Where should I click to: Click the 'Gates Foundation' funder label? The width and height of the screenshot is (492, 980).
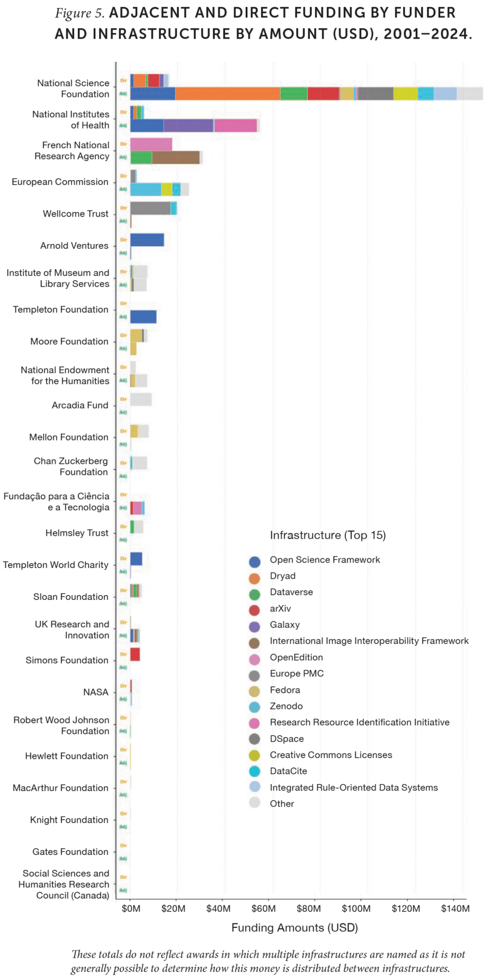tap(70, 852)
